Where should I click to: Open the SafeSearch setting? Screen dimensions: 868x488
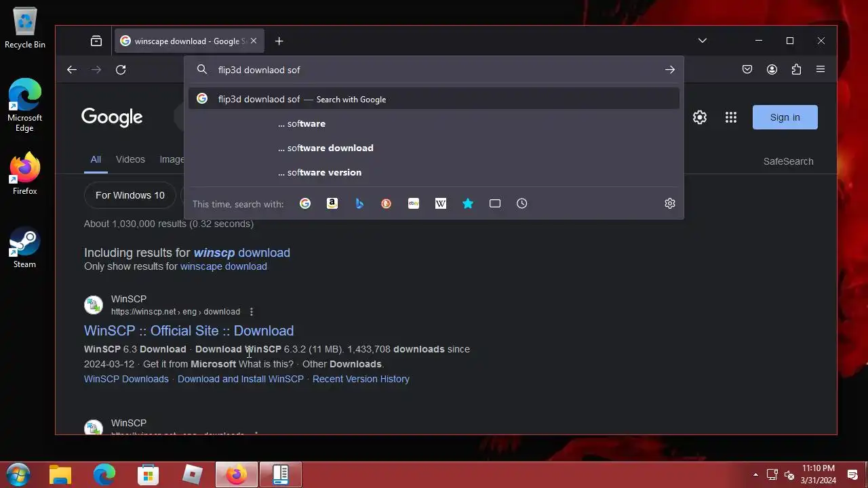point(788,161)
